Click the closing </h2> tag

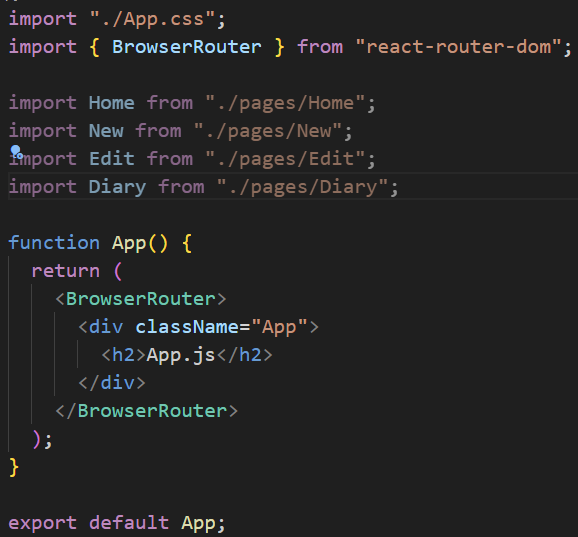click(x=245, y=355)
